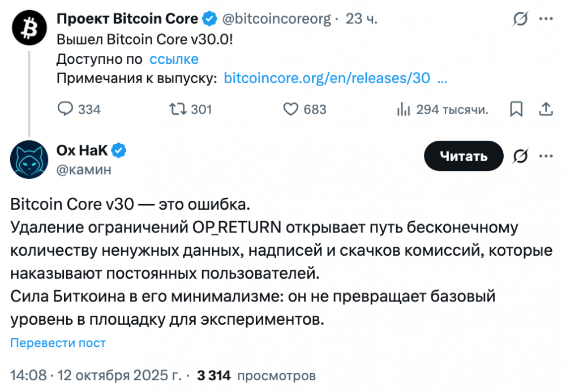Click the blue verified badge next to Bitcoin Core
This screenshot has width=566, height=392.
point(209,19)
